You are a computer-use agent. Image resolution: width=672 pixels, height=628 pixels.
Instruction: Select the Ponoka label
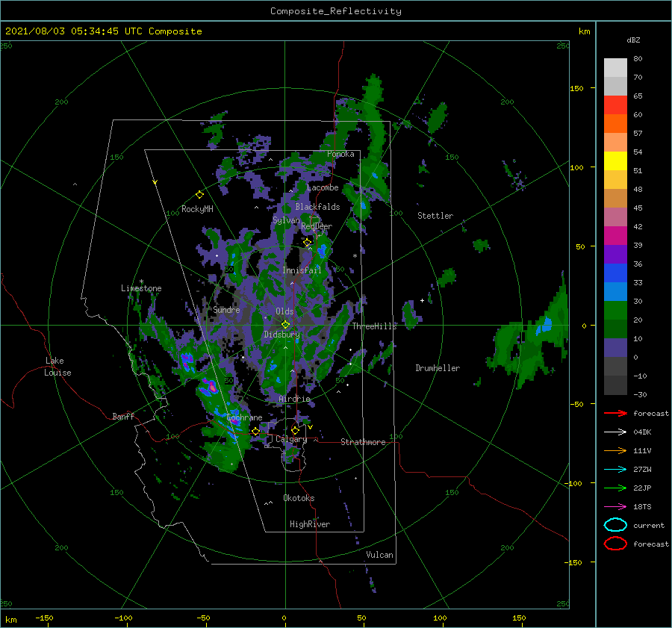[340, 154]
